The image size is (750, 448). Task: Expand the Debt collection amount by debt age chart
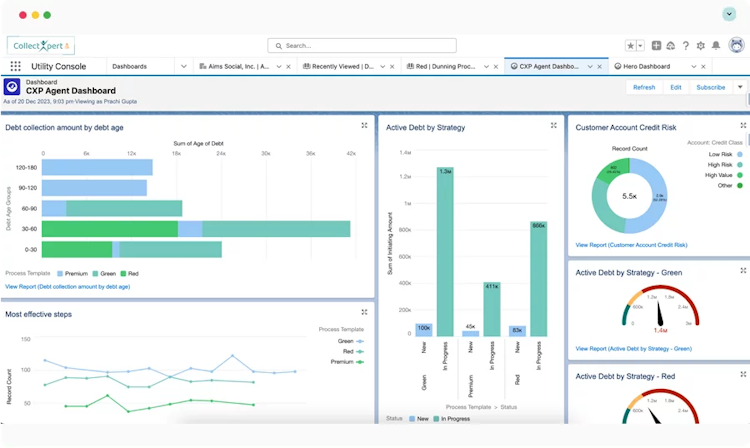pyautogui.click(x=364, y=125)
